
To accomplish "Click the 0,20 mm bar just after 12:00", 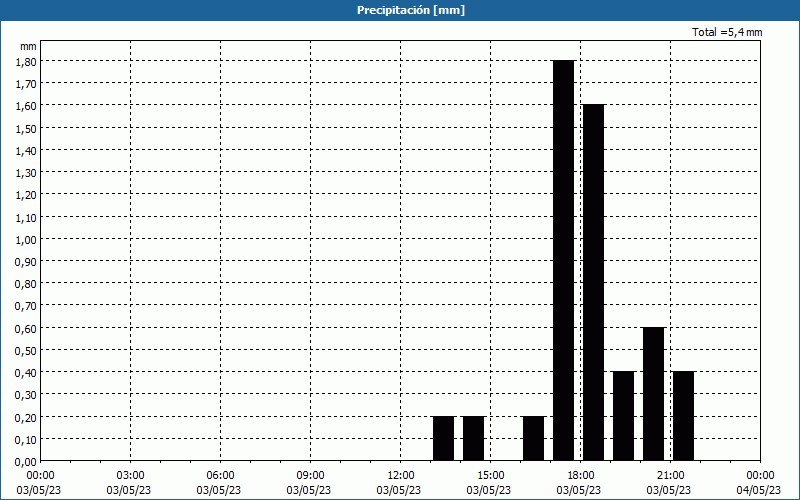I will [x=443, y=438].
